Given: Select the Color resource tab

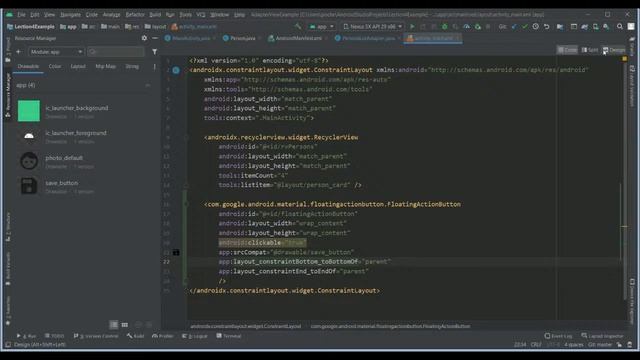Looking at the screenshot, I should tap(55, 67).
